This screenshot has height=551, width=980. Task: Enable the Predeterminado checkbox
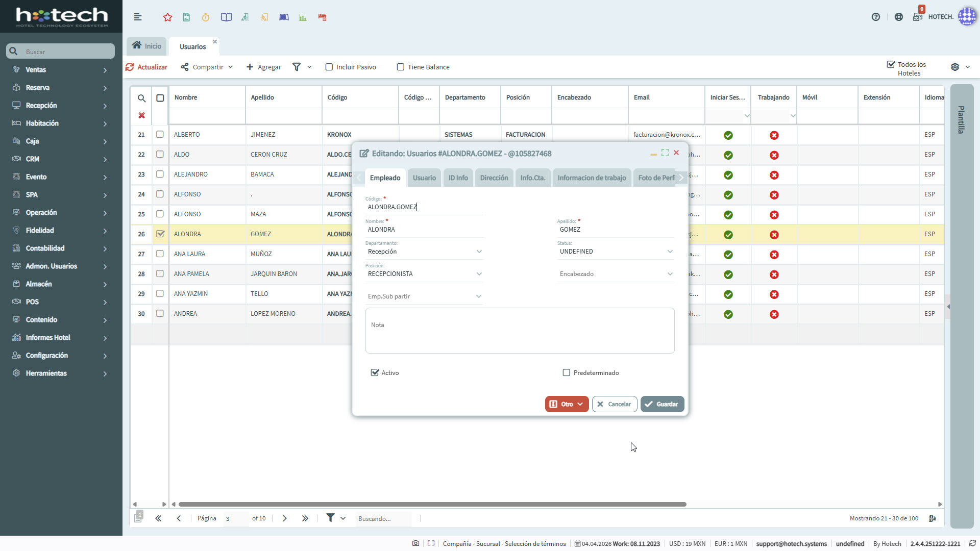[566, 372]
